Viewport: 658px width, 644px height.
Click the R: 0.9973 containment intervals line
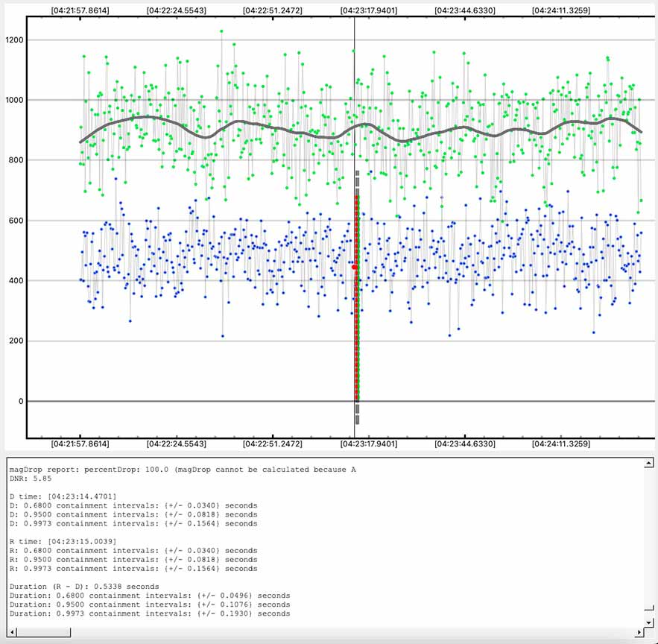(x=133, y=569)
